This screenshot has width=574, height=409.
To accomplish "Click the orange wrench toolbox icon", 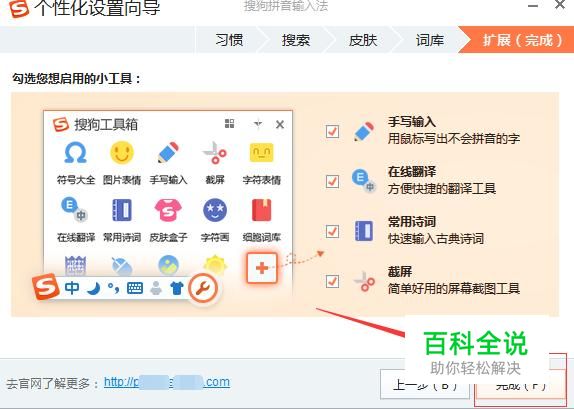I will pos(203,288).
